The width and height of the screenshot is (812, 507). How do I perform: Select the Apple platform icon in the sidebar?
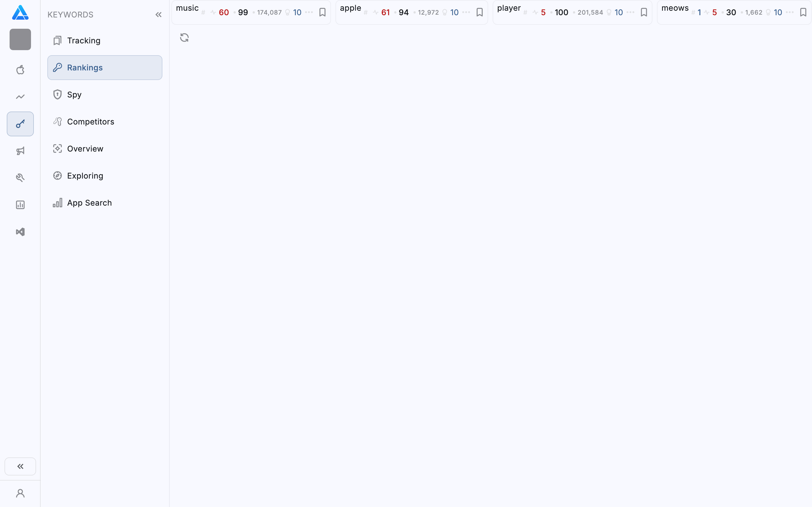[x=20, y=69]
